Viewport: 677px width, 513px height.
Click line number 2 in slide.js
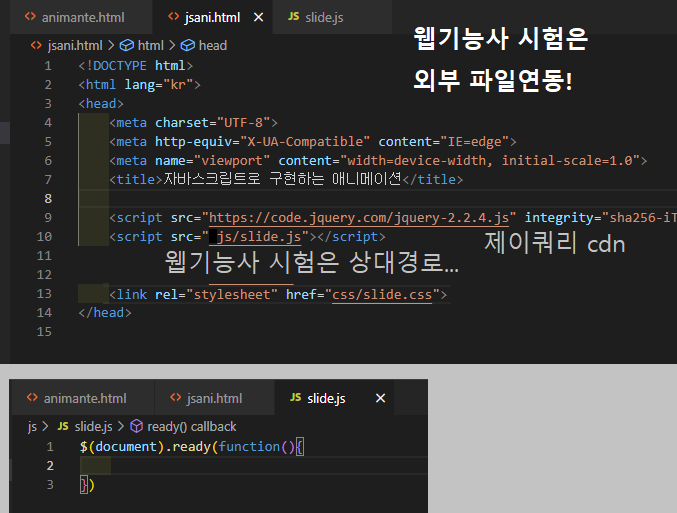pos(50,466)
